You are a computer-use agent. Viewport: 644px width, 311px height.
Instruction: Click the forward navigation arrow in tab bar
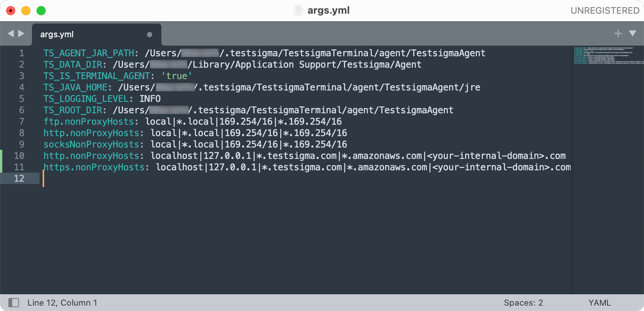[21, 33]
